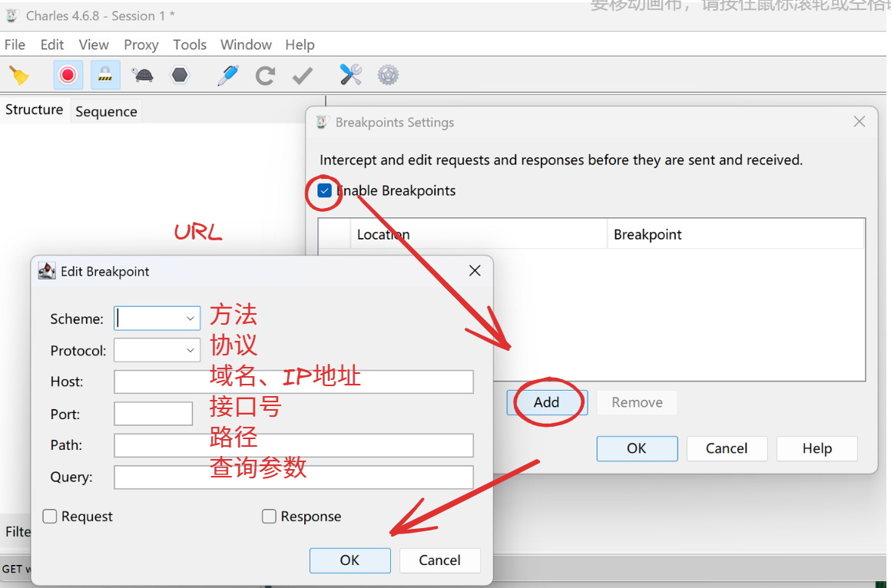Focus the Path input field
Screen dimensions: 891x588
293,445
